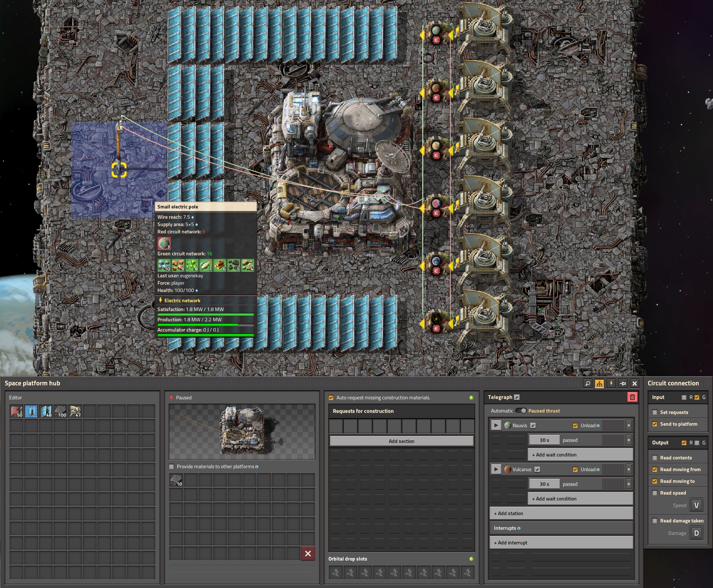The height and width of the screenshot is (588, 713).
Task: Select the Speed signal V slot
Action: [696, 505]
